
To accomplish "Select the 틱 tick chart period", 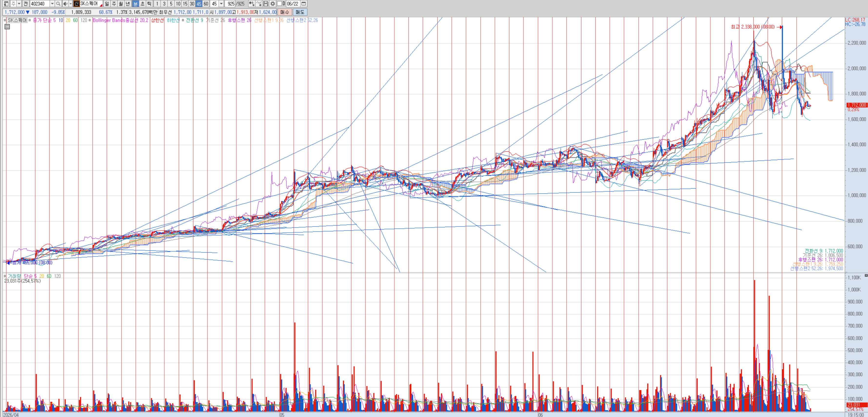I will coord(149,4).
